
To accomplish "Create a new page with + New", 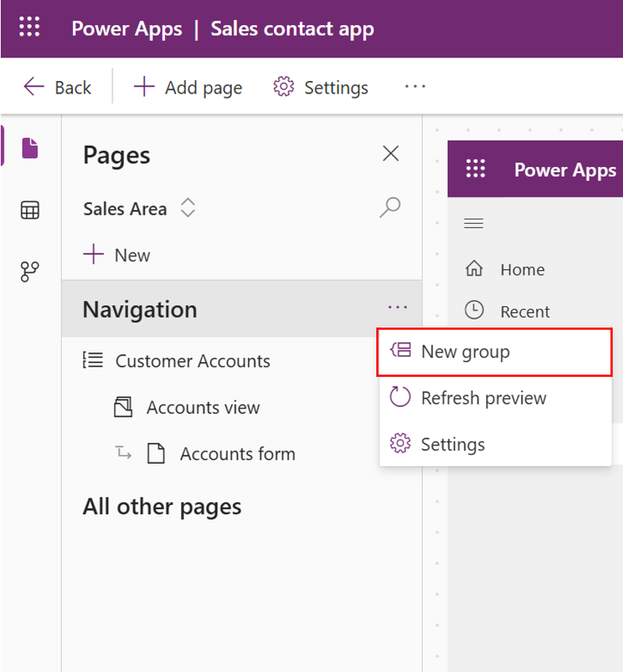I will (x=116, y=255).
